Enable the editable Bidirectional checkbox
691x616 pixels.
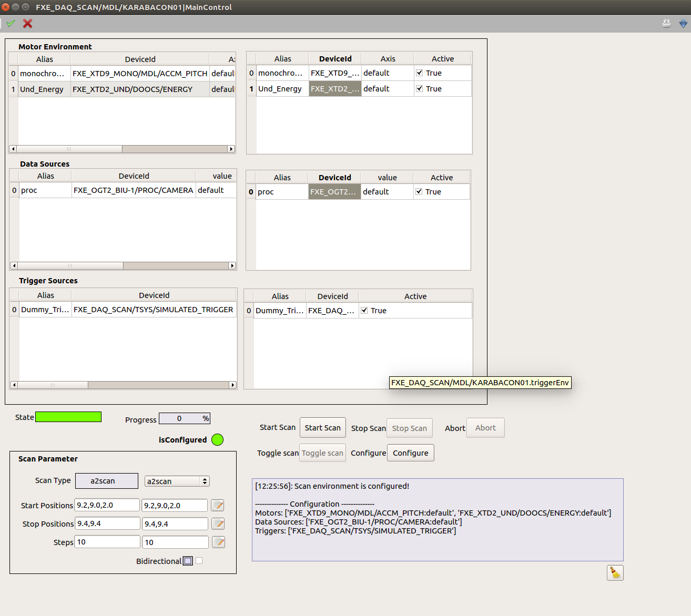[x=199, y=561]
